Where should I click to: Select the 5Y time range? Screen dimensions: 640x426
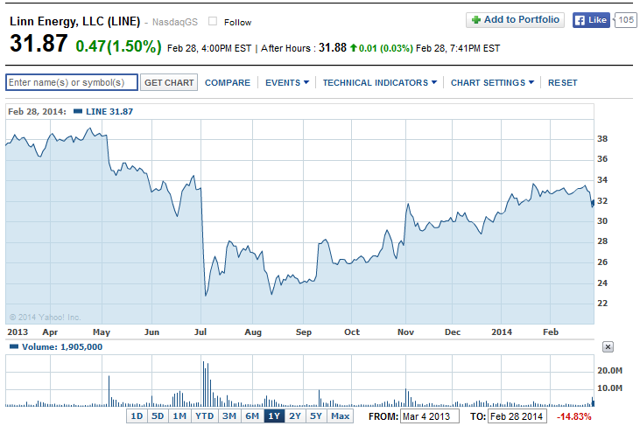point(316,416)
